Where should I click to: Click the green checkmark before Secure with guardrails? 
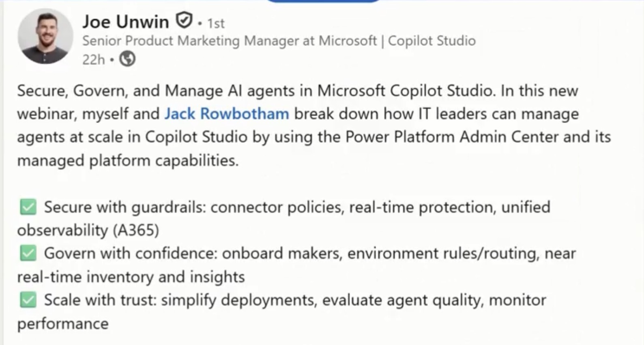click(x=28, y=207)
